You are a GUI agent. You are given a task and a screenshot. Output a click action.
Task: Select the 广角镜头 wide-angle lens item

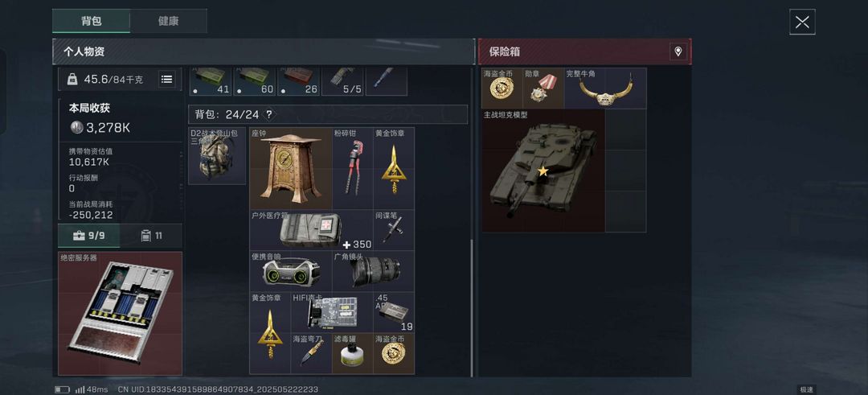pos(373,271)
